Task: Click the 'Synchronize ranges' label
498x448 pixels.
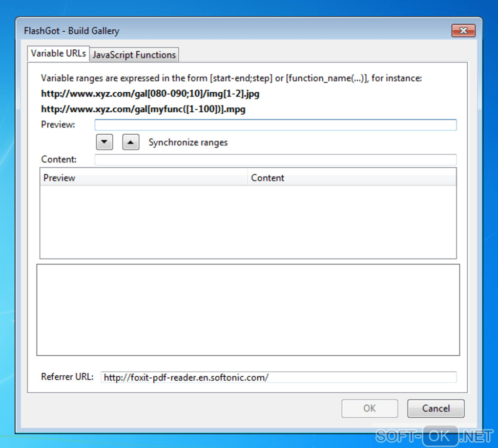Action: [188, 143]
